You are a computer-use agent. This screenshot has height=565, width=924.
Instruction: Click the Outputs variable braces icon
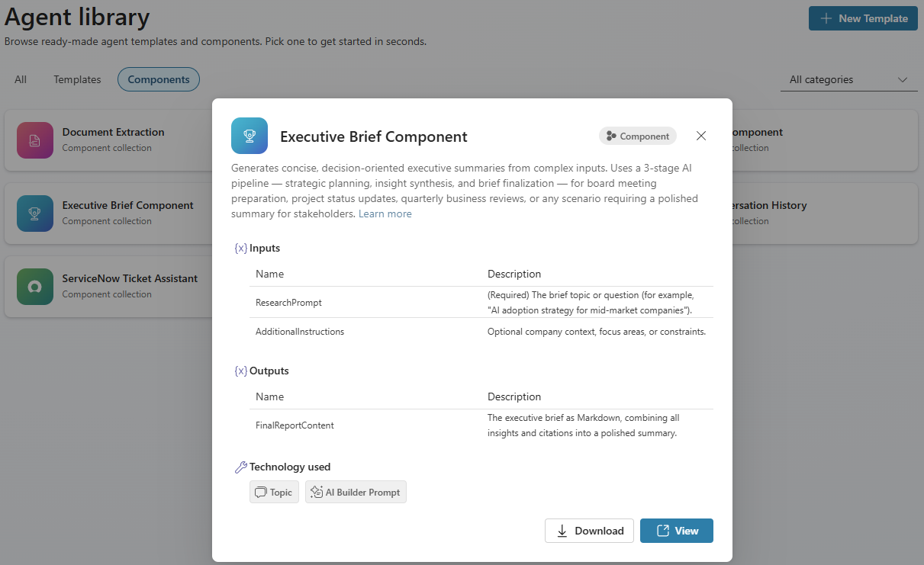coord(240,371)
